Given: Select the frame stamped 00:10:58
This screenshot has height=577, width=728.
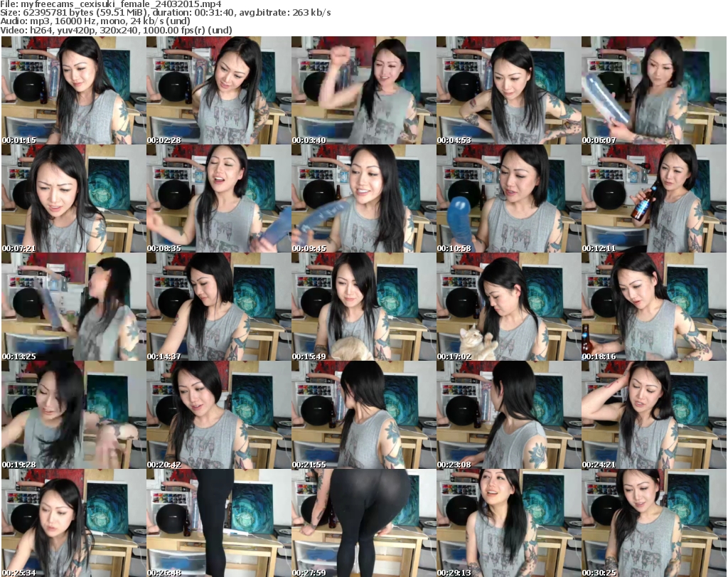Looking at the screenshot, I should point(508,198).
